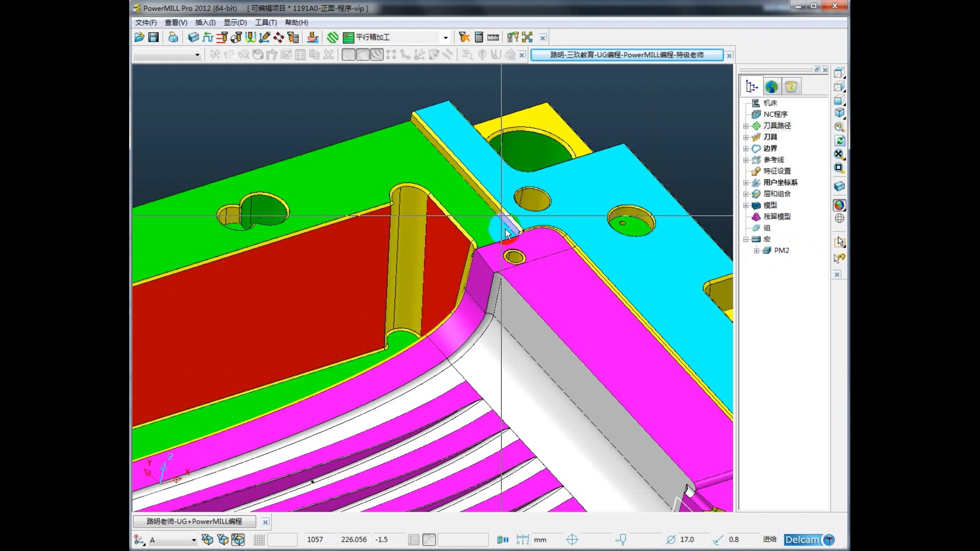Expand the 刀具路径 tree node

coord(746,126)
